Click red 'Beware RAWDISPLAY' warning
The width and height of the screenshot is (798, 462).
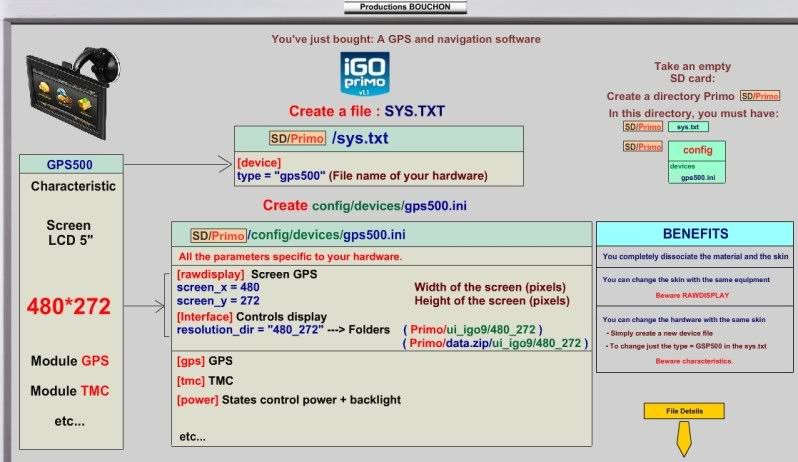click(x=692, y=296)
